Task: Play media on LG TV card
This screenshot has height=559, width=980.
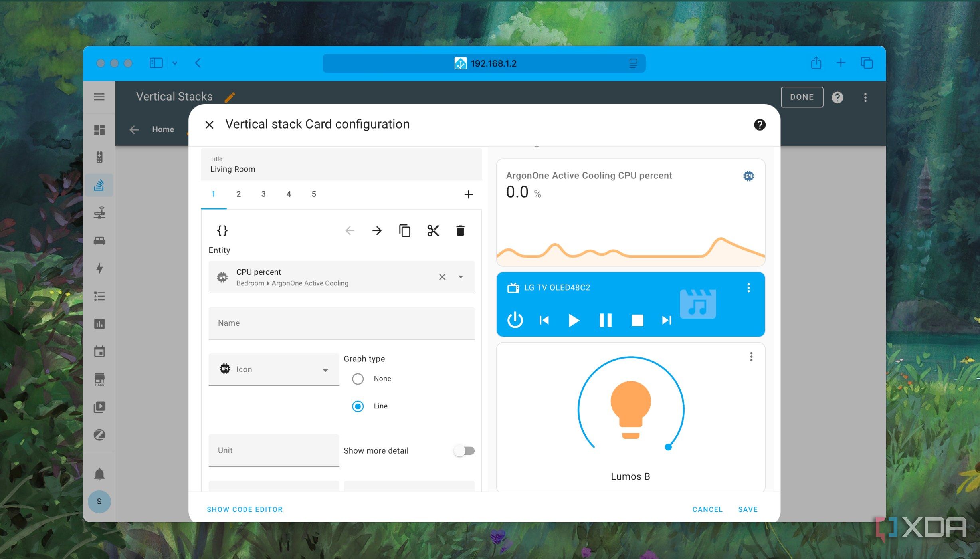Action: click(574, 320)
